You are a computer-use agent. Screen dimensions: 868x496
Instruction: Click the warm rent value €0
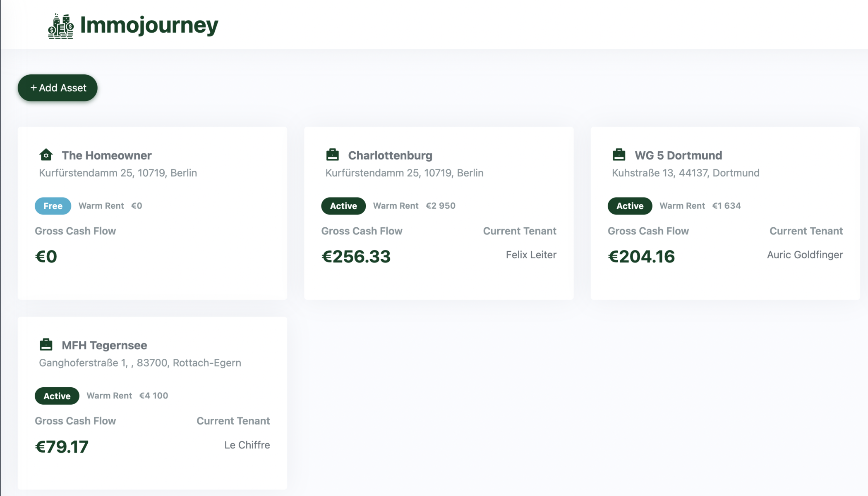coord(137,206)
